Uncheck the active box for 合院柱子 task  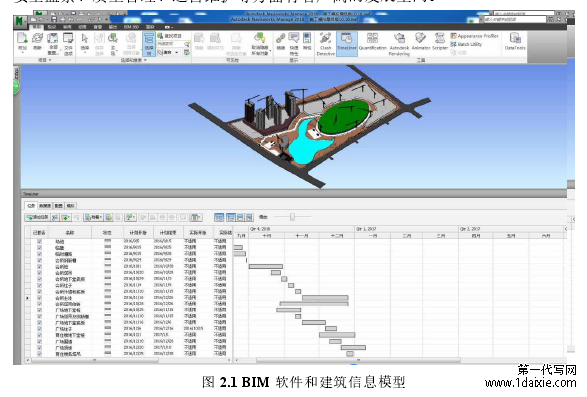(x=40, y=285)
